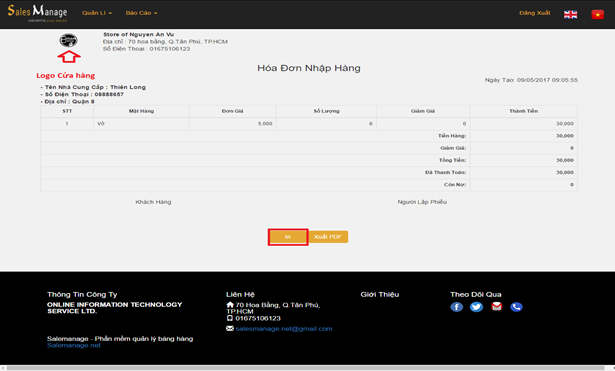The image size is (615, 371).
Task: Click the Store of Nguyen An Vu heading
Action: [138, 35]
